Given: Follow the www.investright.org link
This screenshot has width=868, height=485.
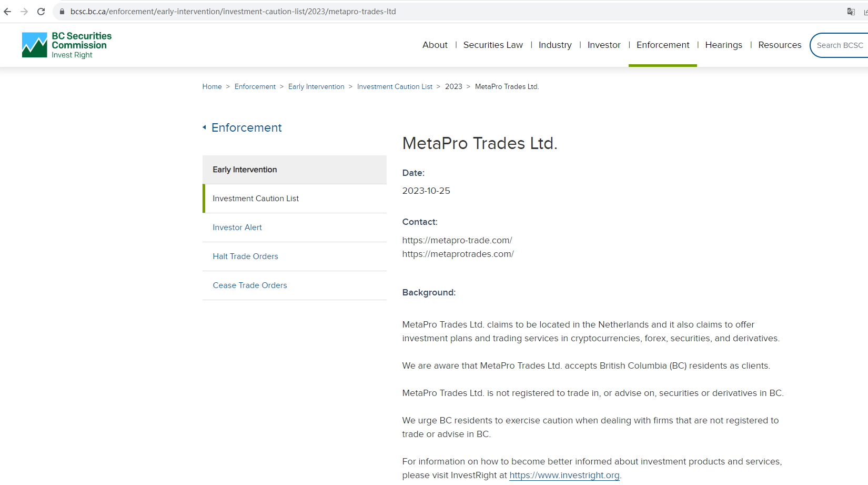Looking at the screenshot, I should click(564, 476).
